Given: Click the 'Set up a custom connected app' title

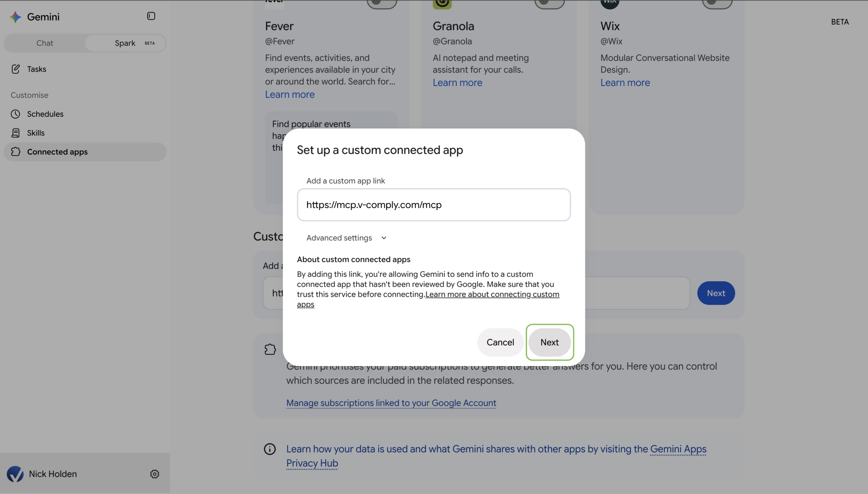Looking at the screenshot, I should tap(380, 150).
